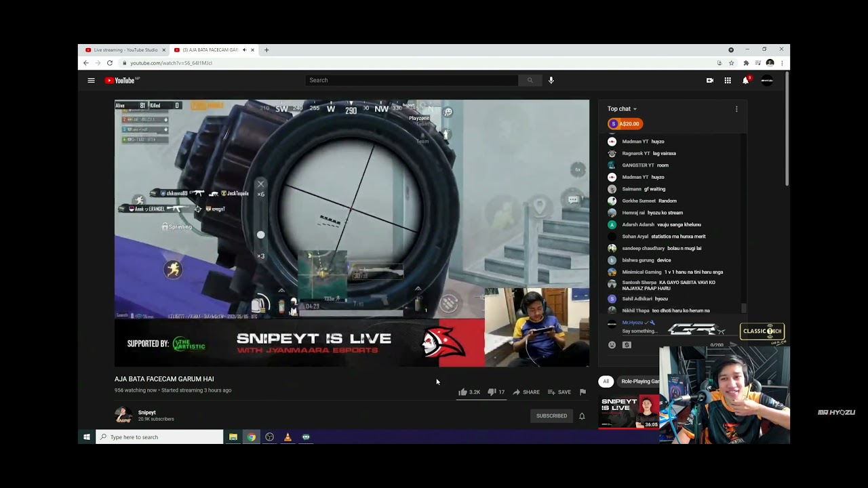The width and height of the screenshot is (868, 488).
Task: Click the Say something chat input
Action: [641, 331]
